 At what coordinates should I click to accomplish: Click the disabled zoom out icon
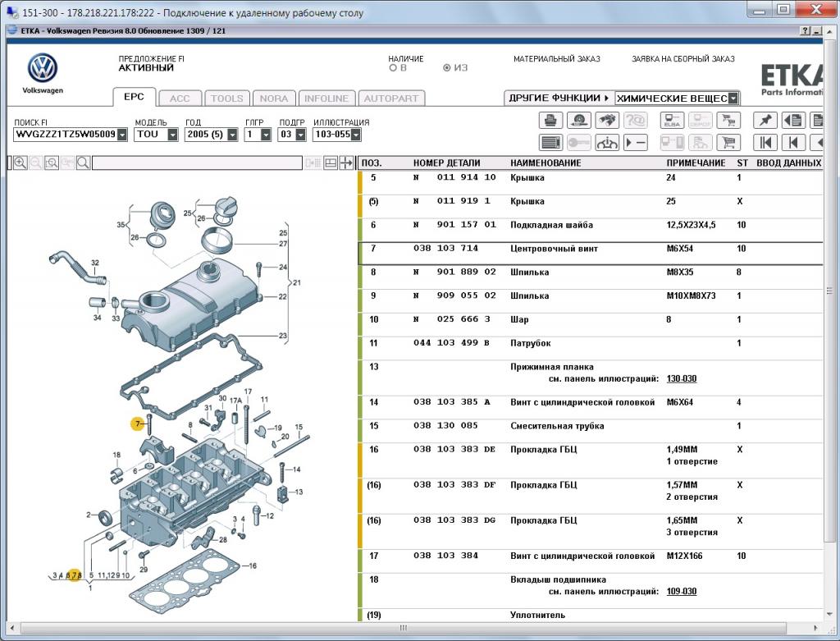[x=36, y=163]
